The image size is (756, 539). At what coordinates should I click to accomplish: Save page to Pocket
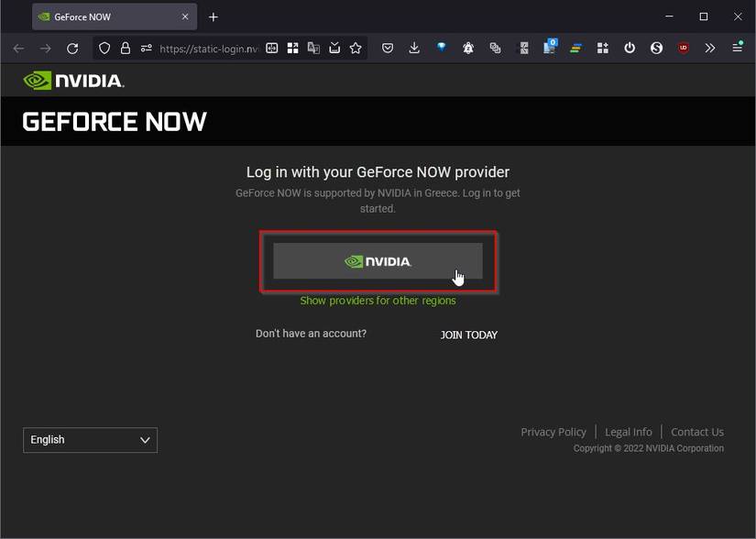(388, 48)
